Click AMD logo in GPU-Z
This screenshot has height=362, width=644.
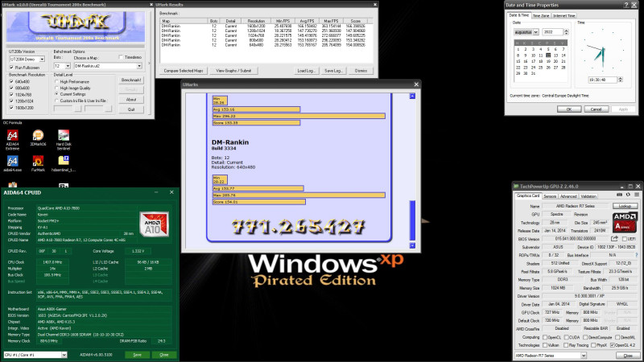(x=625, y=222)
